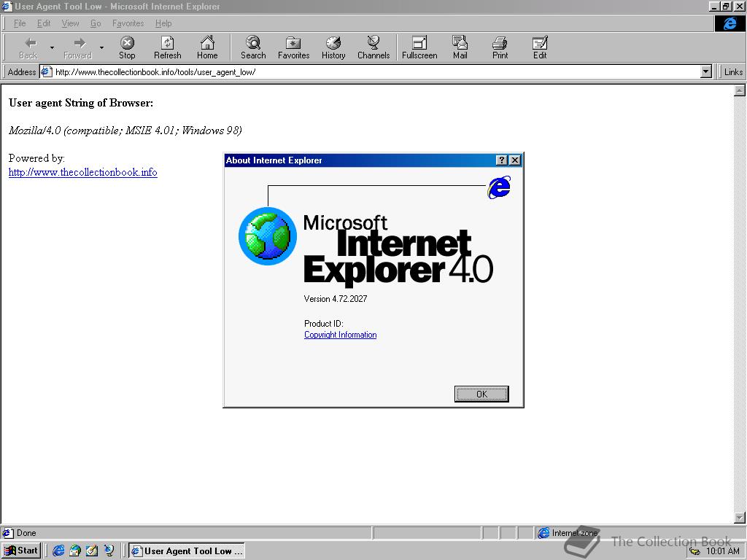The height and width of the screenshot is (560, 747).
Task: Open the Help menu
Action: coord(163,23)
